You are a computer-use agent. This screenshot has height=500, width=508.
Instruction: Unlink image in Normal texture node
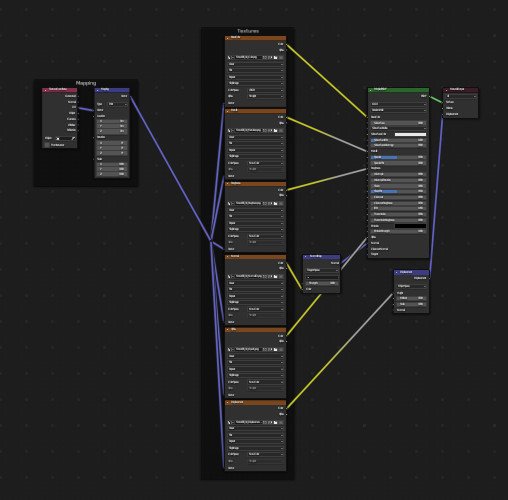point(281,276)
